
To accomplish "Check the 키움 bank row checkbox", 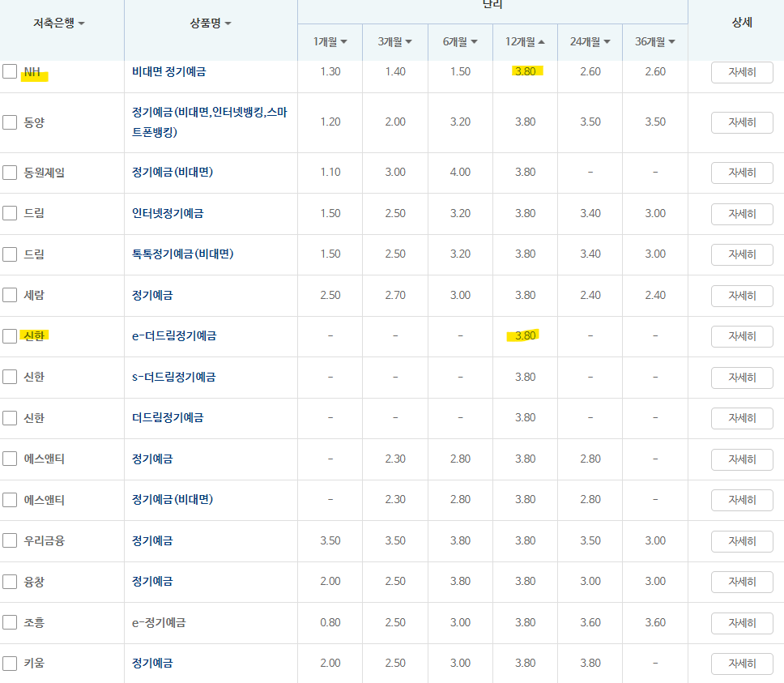I will (10, 663).
